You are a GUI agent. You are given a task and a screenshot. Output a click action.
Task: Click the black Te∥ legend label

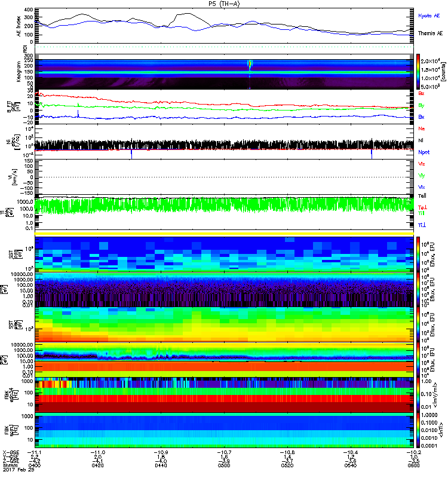[422, 196]
